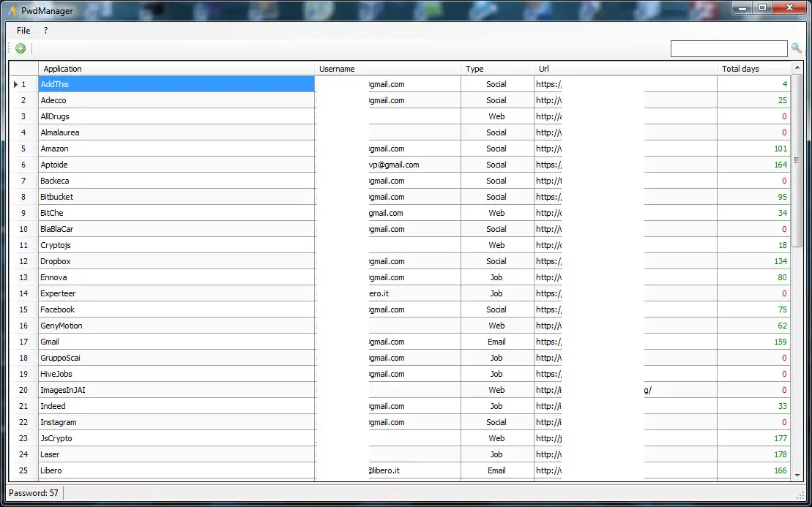This screenshot has height=507, width=812.
Task: Sort by the Type column header
Action: point(497,69)
